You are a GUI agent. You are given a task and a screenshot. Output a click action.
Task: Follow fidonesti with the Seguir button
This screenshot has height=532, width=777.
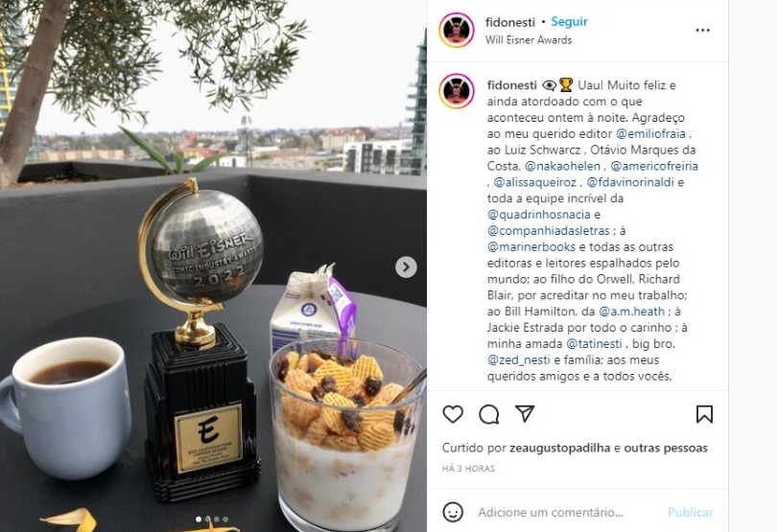click(570, 22)
